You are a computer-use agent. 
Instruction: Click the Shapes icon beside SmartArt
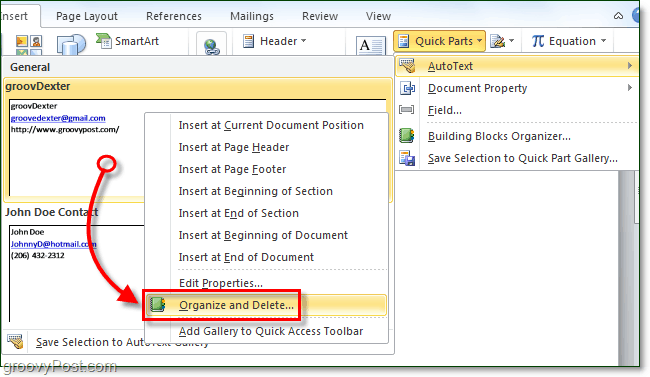pyautogui.click(x=71, y=44)
